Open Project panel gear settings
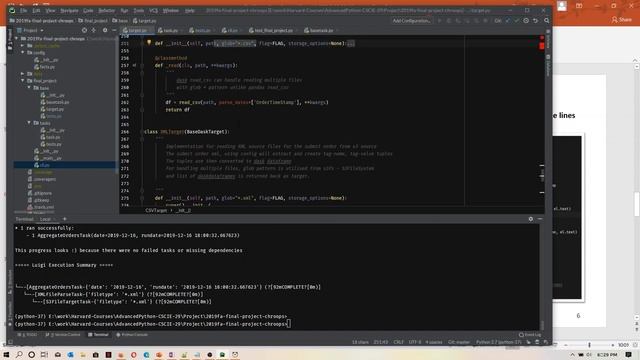 [x=105, y=30]
